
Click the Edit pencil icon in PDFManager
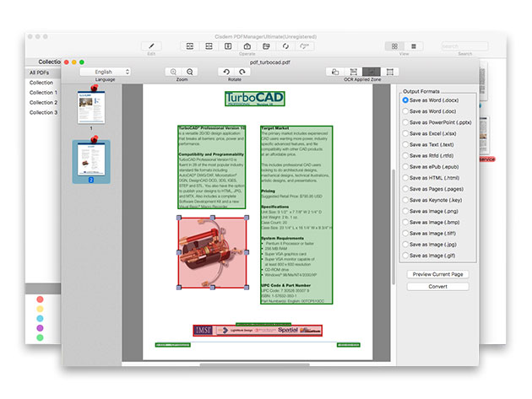click(151, 46)
